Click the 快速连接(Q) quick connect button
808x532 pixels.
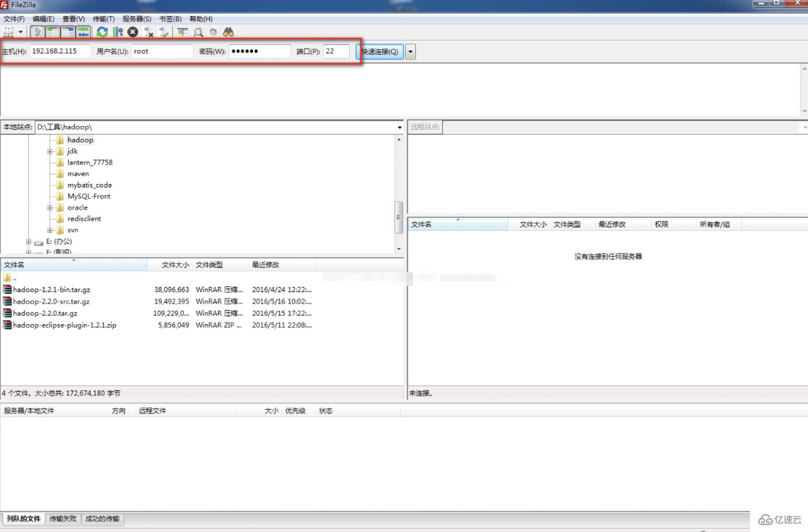tap(380, 52)
